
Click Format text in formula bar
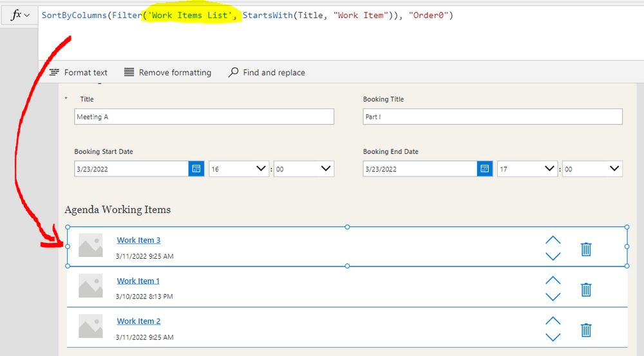79,73
